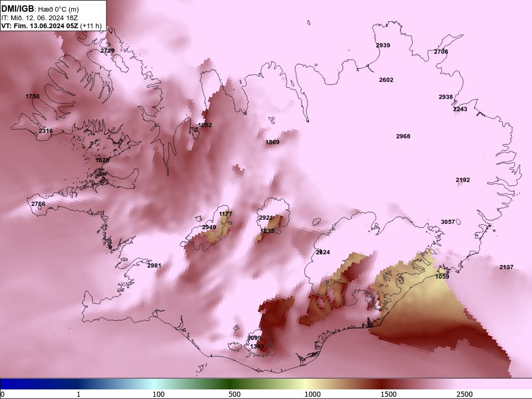Select the 2968 value in central highlands

pos(403,136)
